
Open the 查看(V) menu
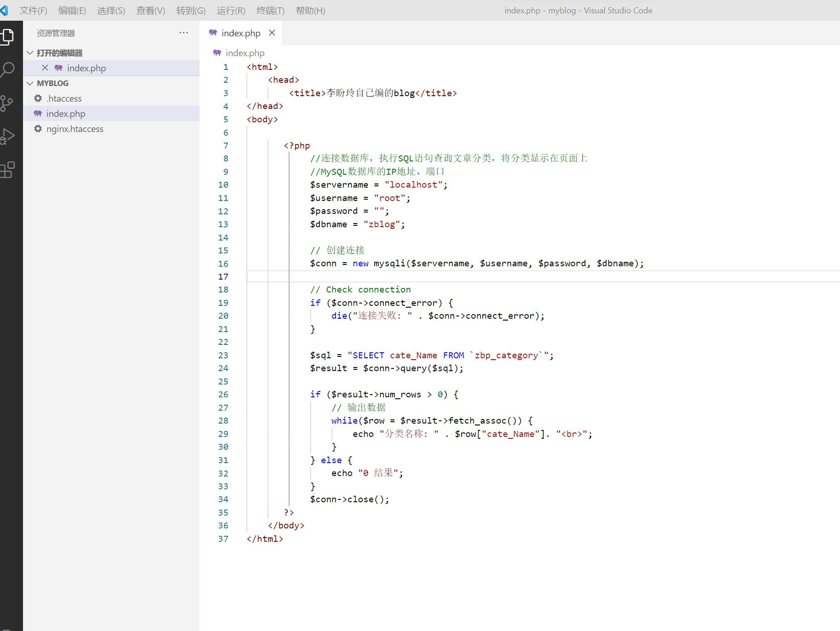click(x=151, y=10)
